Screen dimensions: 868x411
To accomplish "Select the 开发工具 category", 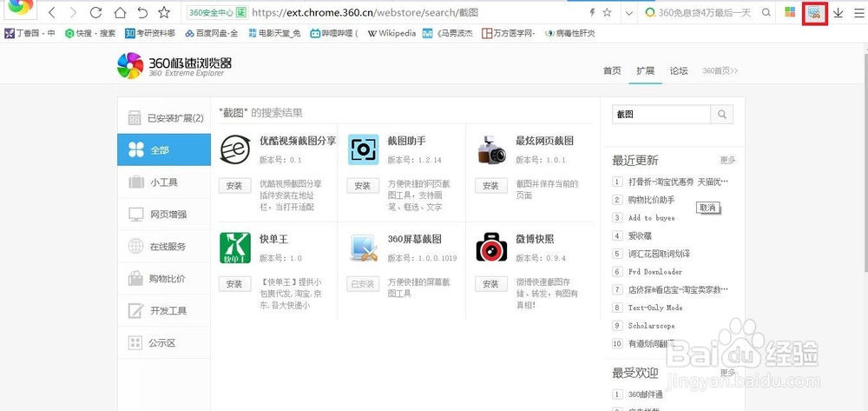I will (x=164, y=311).
